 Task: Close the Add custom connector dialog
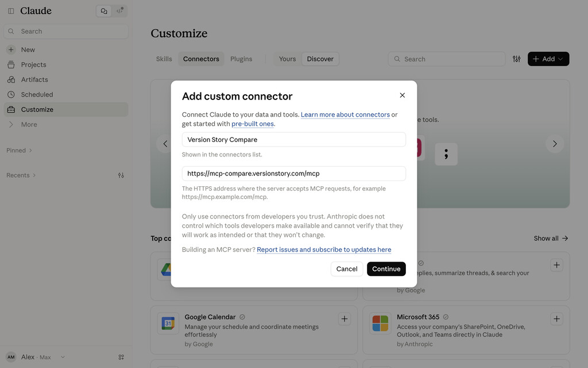tap(402, 95)
